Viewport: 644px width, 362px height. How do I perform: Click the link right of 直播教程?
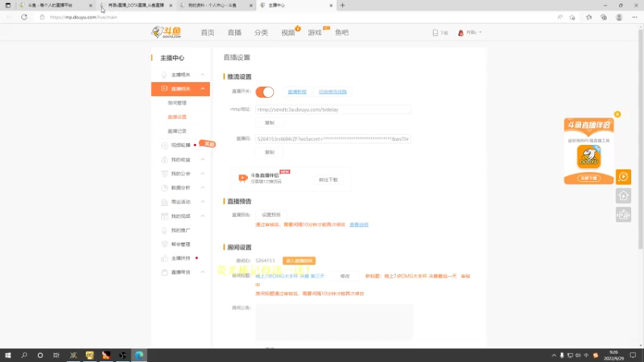332,92
